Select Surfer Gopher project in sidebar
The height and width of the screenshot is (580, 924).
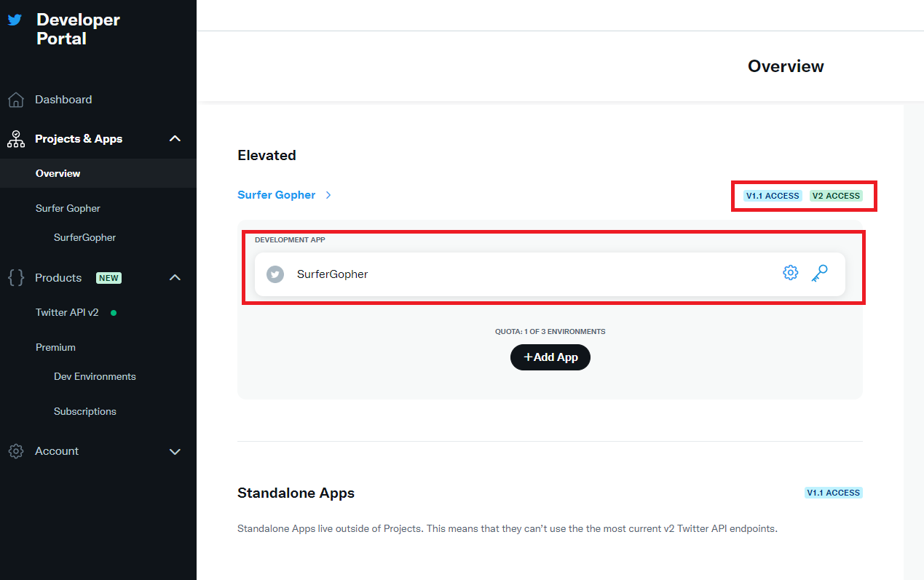pyautogui.click(x=68, y=208)
